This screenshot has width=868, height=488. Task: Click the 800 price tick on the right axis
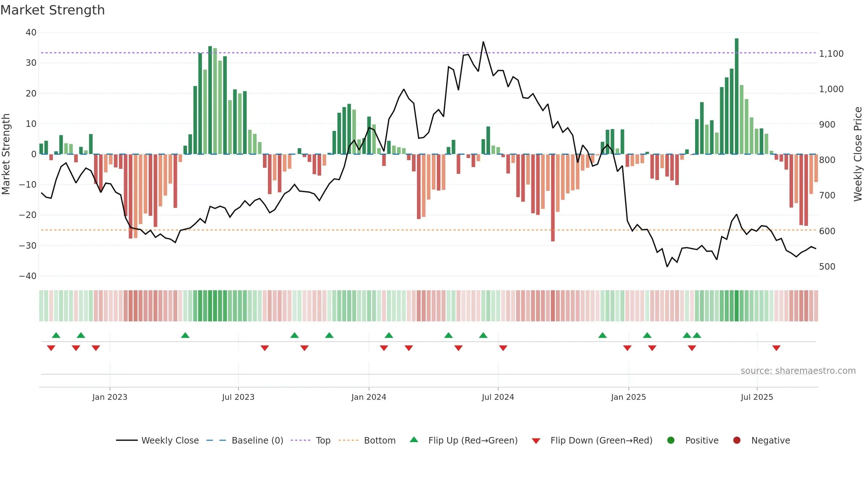click(827, 160)
